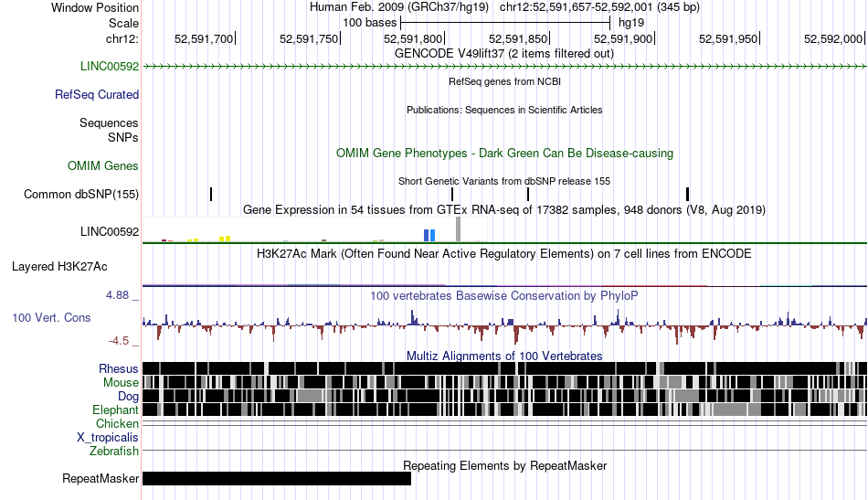Click the 52,591,900 ruler position label
Image resolution: width=868 pixels, height=500 pixels.
point(623,38)
